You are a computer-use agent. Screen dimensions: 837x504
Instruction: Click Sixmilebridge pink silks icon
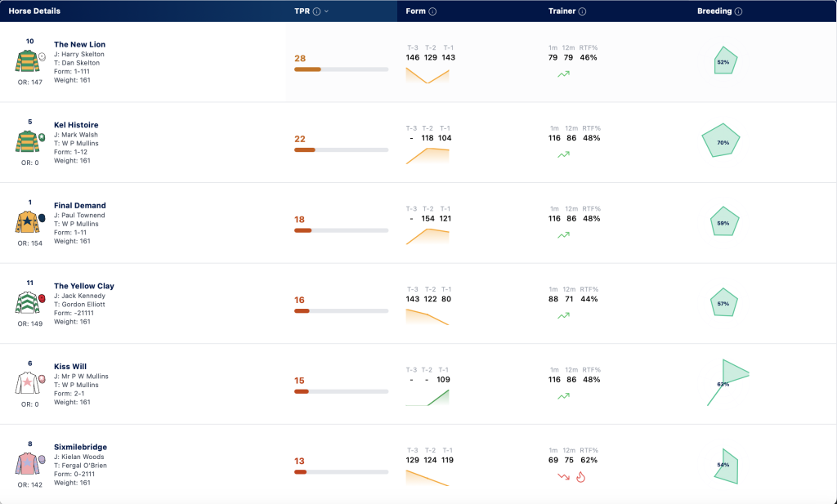pyautogui.click(x=27, y=463)
